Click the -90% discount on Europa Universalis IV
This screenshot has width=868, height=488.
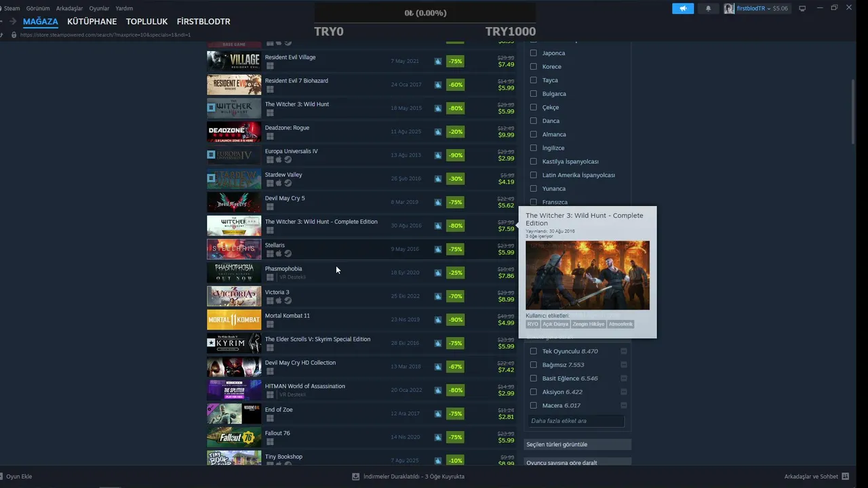pyautogui.click(x=456, y=155)
